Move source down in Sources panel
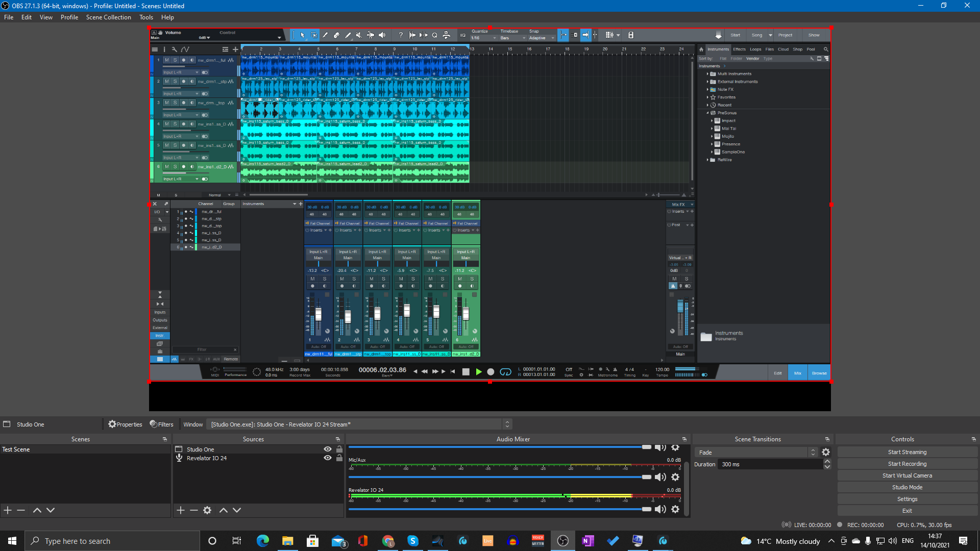 (237, 510)
